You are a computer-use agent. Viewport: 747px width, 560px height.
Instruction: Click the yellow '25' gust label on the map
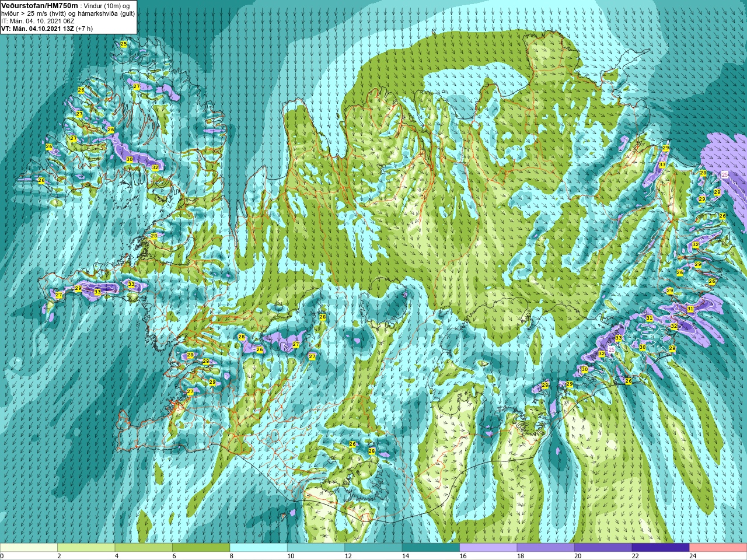pos(124,44)
